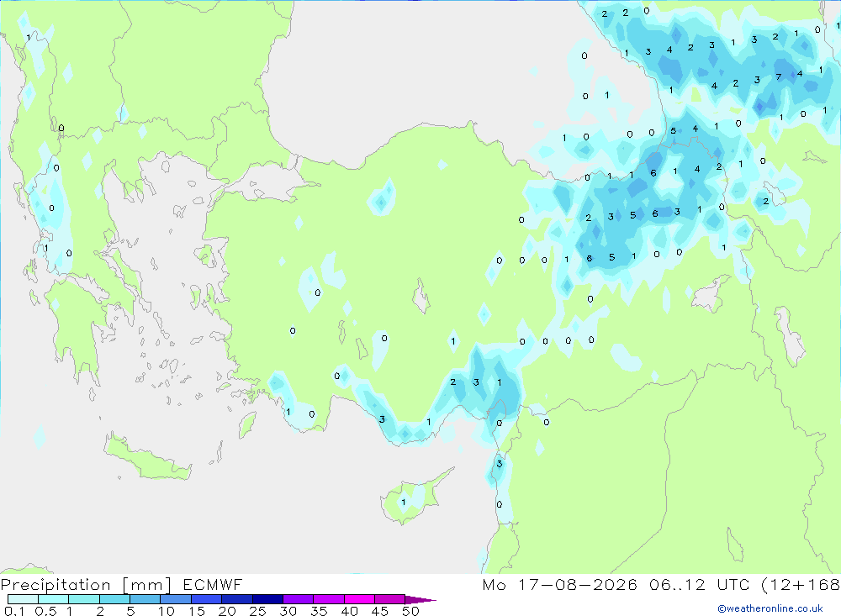
Task: Click the 1–2 mm legend color swatch
Action: click(x=84, y=599)
